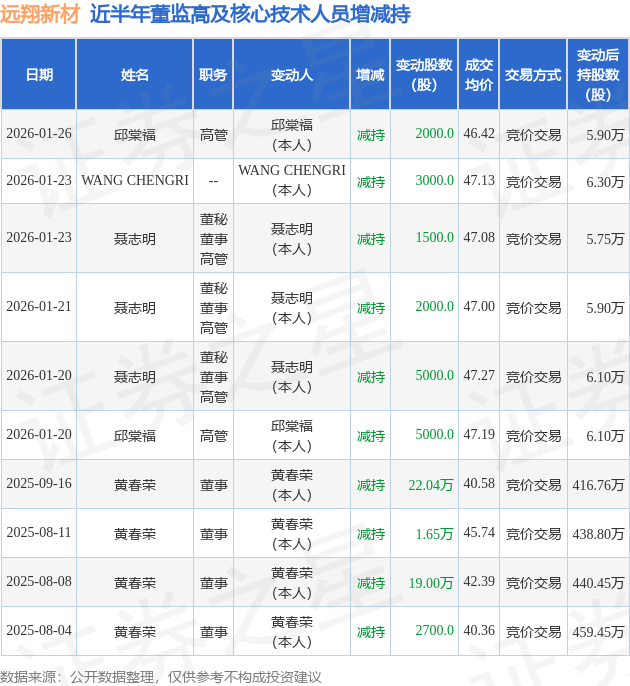The image size is (630, 686).
Task: Click the 职务 column header
Action: click(x=213, y=75)
